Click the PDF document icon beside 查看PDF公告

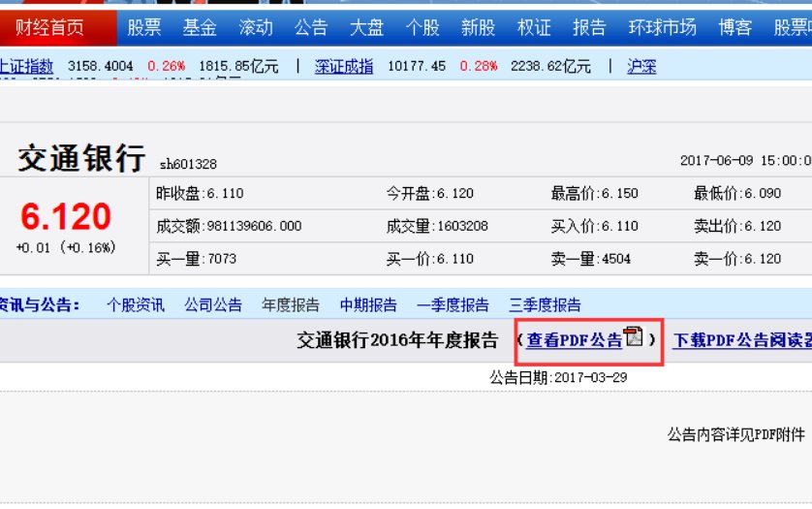633,336
